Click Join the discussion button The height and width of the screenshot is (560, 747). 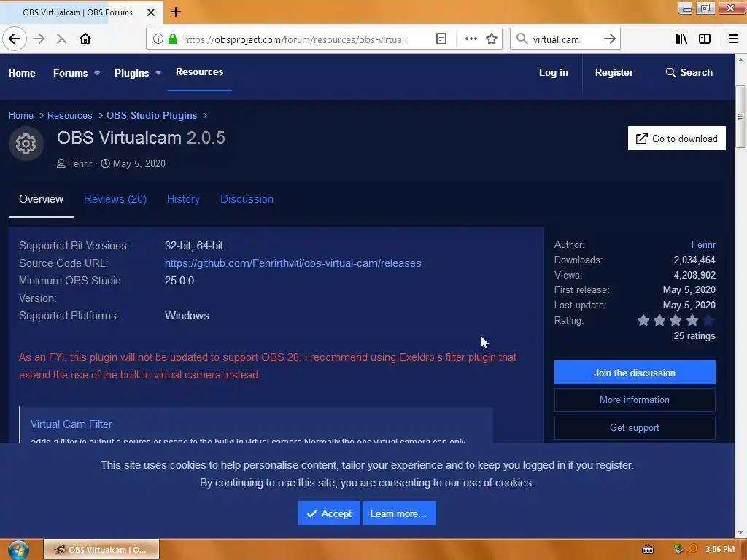click(635, 373)
